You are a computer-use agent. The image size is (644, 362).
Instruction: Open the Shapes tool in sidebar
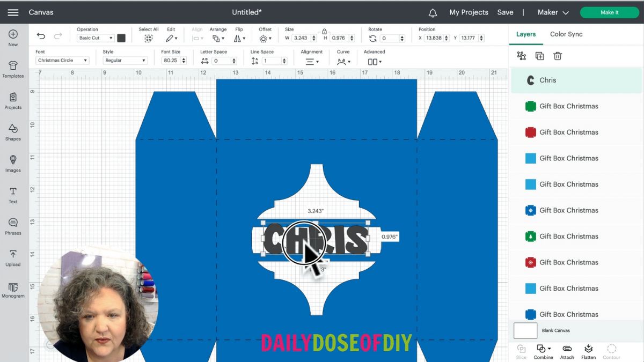pos(13,132)
